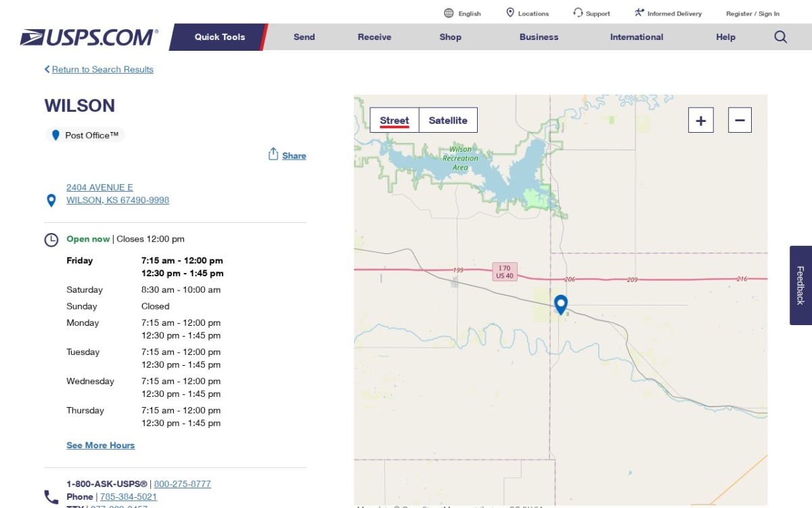Click the phone handset icon

pos(51,497)
